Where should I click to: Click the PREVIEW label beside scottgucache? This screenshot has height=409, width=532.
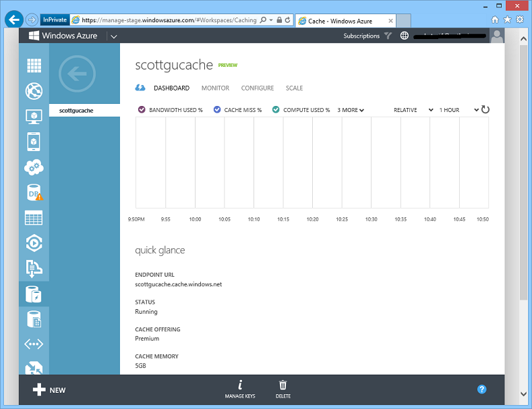tap(228, 65)
